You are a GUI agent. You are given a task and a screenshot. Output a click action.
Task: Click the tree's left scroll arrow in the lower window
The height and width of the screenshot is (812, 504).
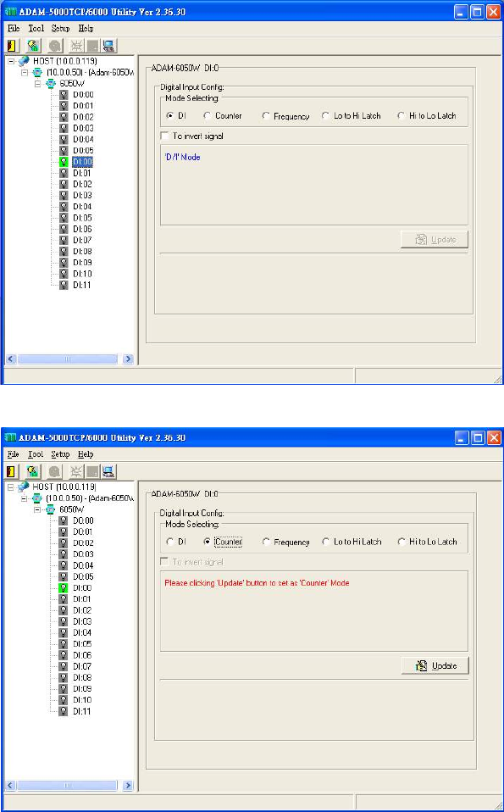11,785
